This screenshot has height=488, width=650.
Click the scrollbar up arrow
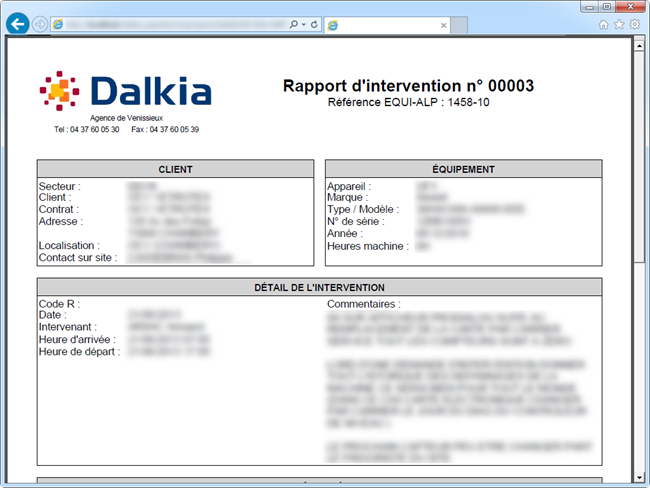click(640, 45)
